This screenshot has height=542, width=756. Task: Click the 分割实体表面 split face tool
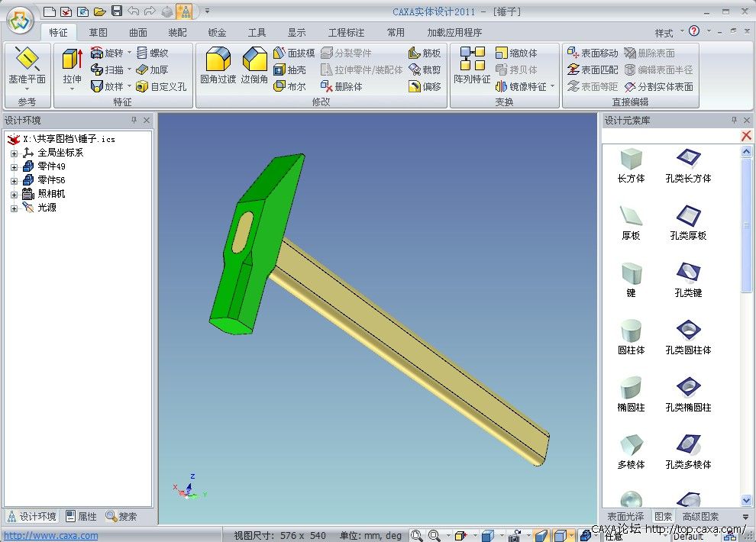[x=658, y=86]
